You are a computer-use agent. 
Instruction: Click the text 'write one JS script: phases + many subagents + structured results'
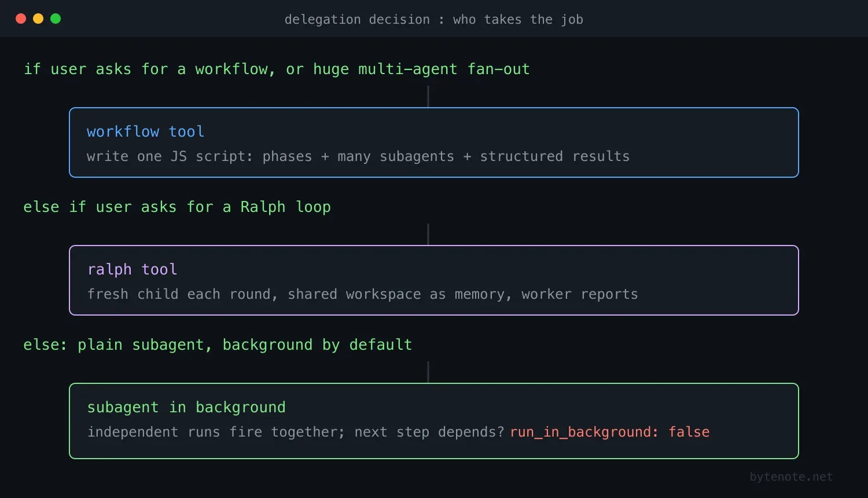[x=358, y=156]
